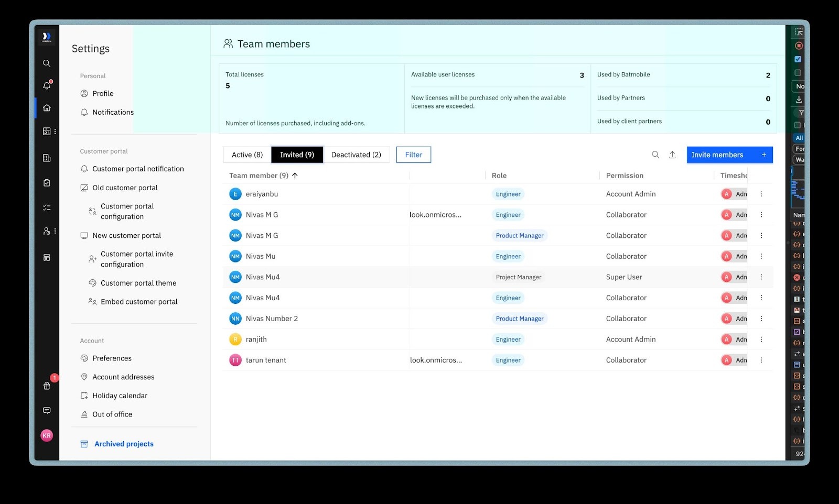Image resolution: width=839 pixels, height=504 pixels.
Task: Open the storefront icon in the rail
Action: (47, 257)
